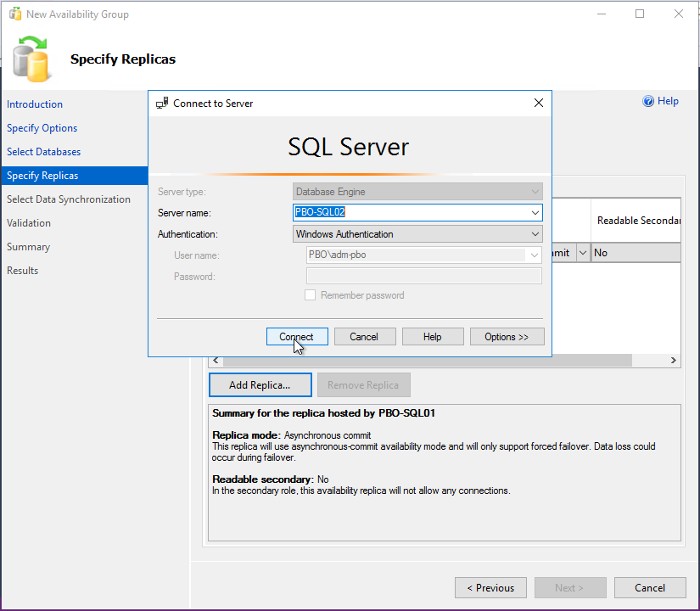Close the Connect to Server dialog
Viewport: 700px width, 611px height.
(x=539, y=104)
